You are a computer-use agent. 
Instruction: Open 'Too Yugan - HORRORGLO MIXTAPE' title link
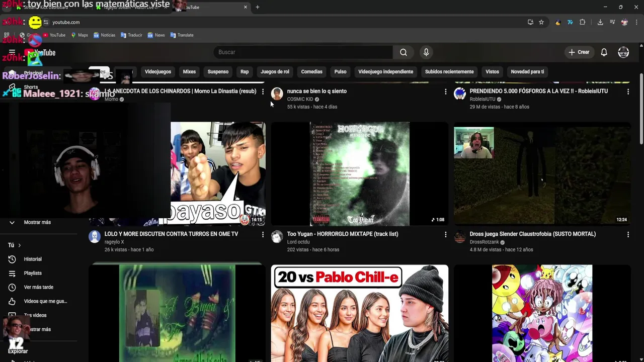coord(343,234)
